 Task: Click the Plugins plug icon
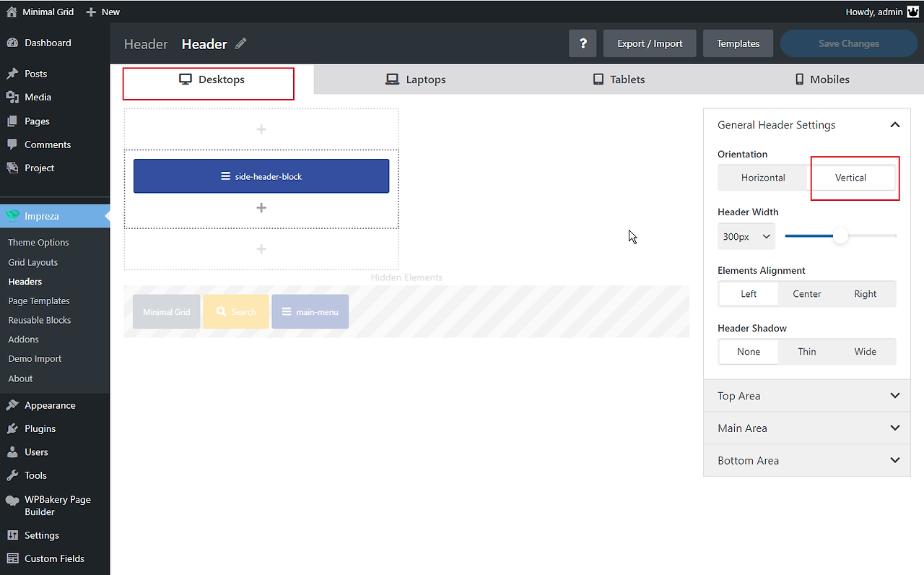(x=12, y=428)
